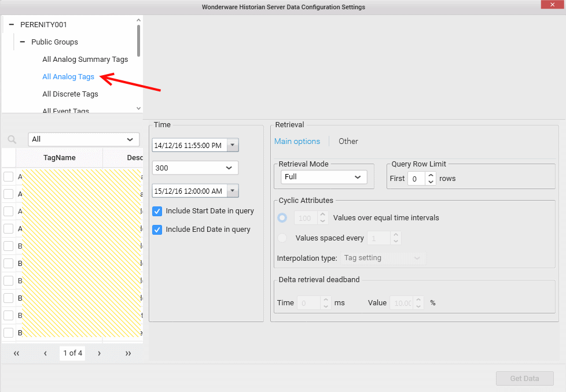
Task: Select the All Discrete Tags group
Action: [x=71, y=94]
